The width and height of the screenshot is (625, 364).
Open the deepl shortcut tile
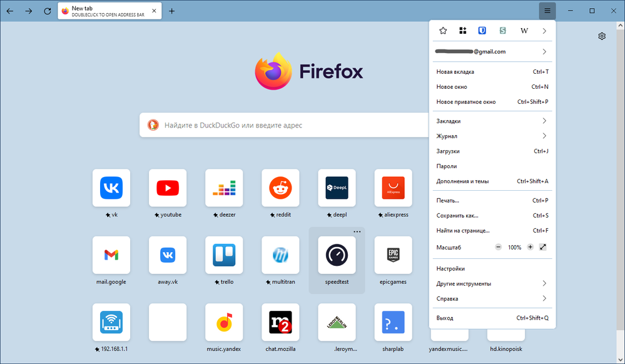point(337,188)
